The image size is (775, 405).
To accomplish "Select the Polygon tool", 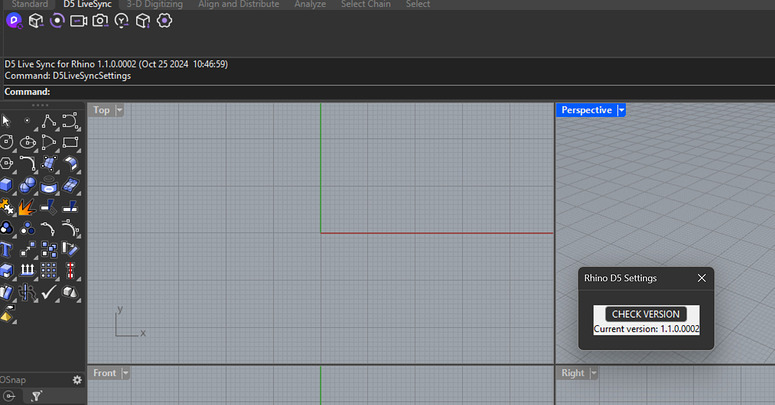I will coord(6,164).
